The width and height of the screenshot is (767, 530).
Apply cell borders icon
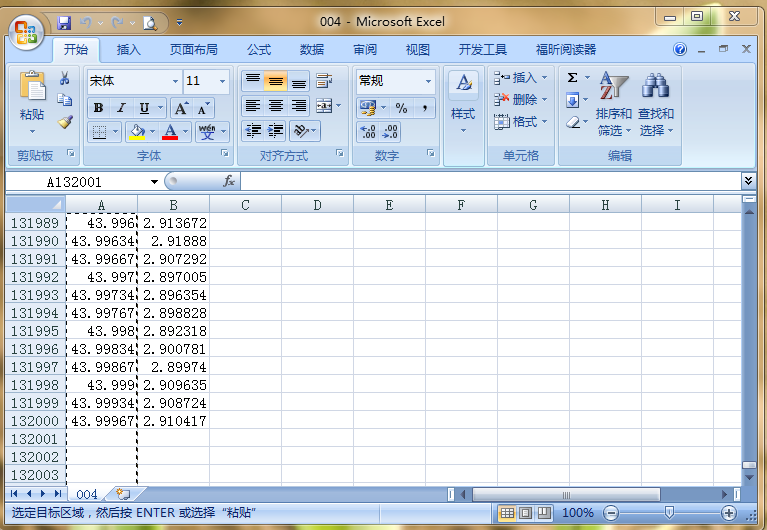pos(99,132)
